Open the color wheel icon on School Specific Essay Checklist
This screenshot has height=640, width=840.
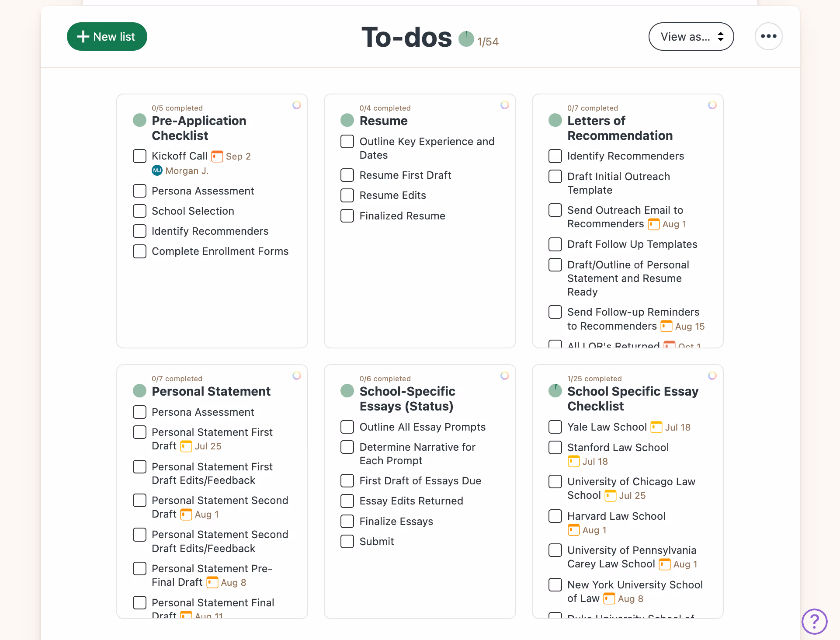tap(712, 376)
